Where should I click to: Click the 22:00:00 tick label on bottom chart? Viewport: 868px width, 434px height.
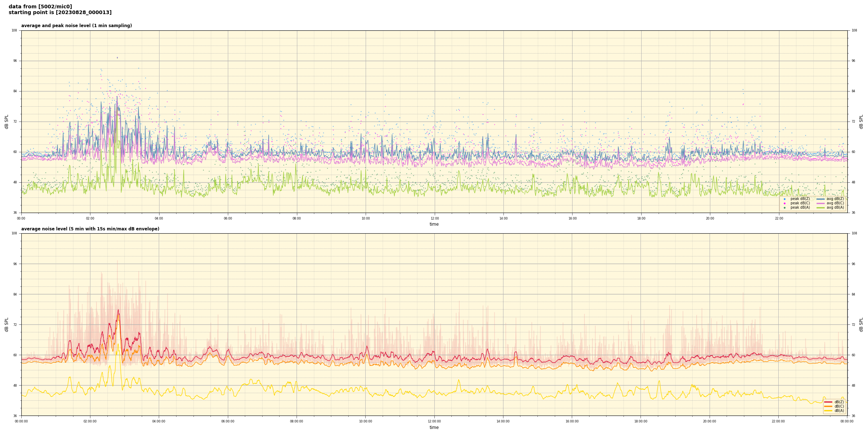coord(778,421)
